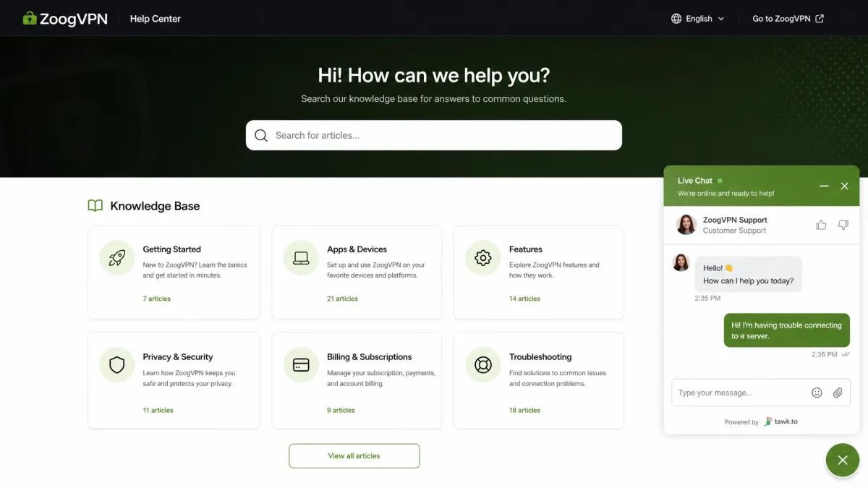The image size is (868, 488).
Task: Open the 21 articles link
Action: point(342,299)
